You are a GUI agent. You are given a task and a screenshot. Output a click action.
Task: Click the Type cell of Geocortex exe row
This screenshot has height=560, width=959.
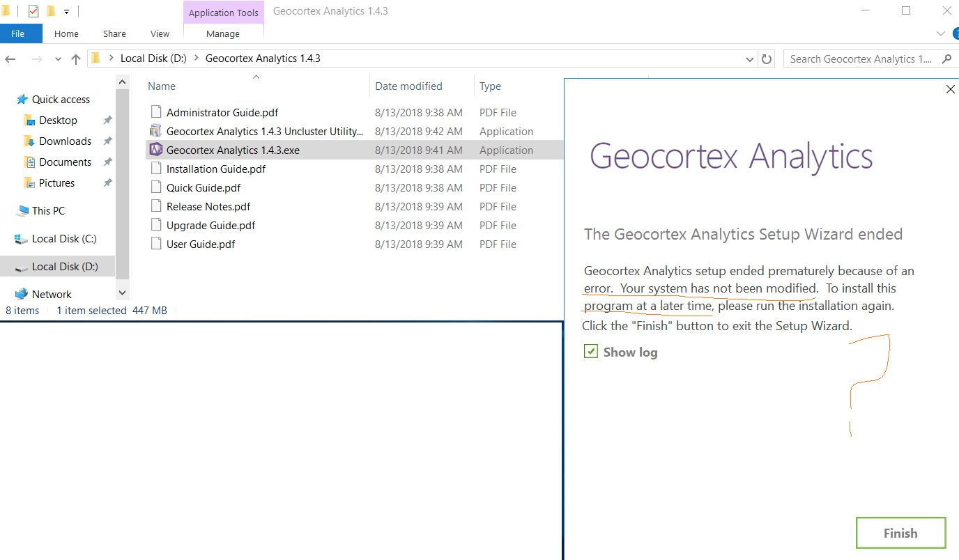tap(506, 150)
